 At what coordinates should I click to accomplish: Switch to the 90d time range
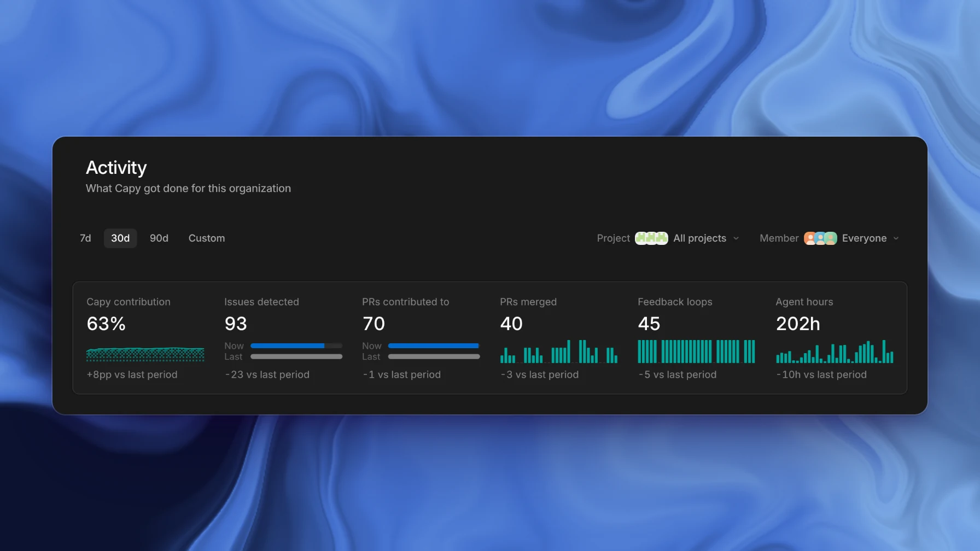pyautogui.click(x=159, y=238)
